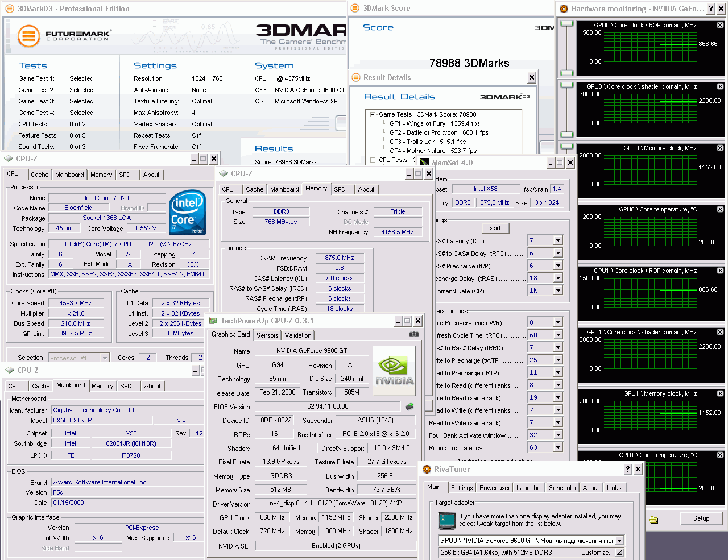Open the Scheduler tab in RivaTuner
Viewport: 728px width, 560px height.
tap(562, 488)
